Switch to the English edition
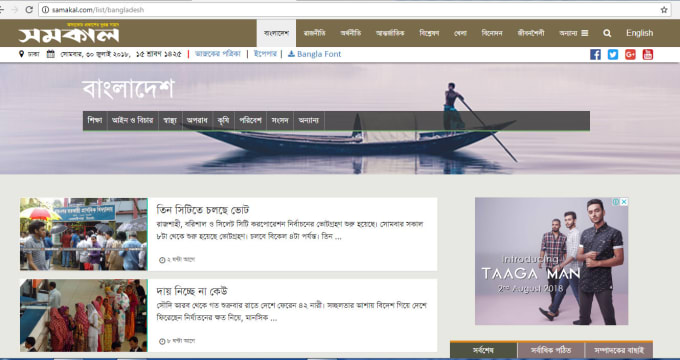The image size is (680, 360). (x=639, y=33)
